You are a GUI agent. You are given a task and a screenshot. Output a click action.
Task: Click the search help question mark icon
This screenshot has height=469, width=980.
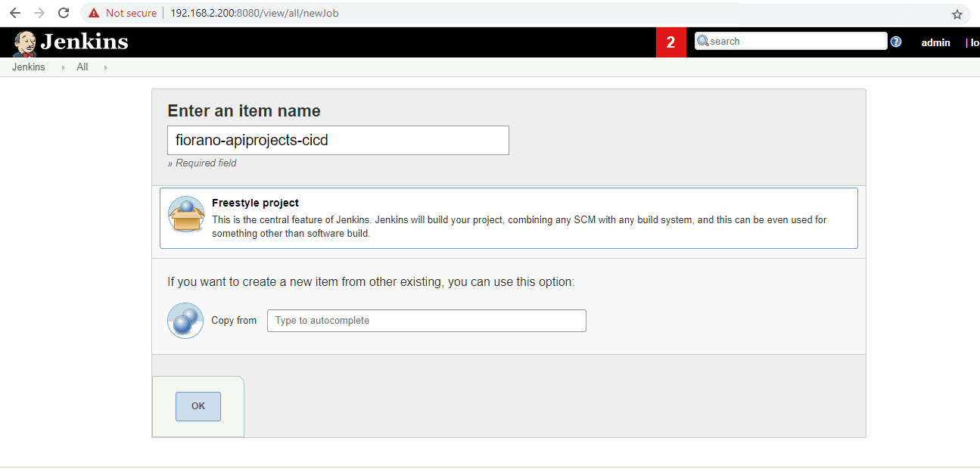896,42
